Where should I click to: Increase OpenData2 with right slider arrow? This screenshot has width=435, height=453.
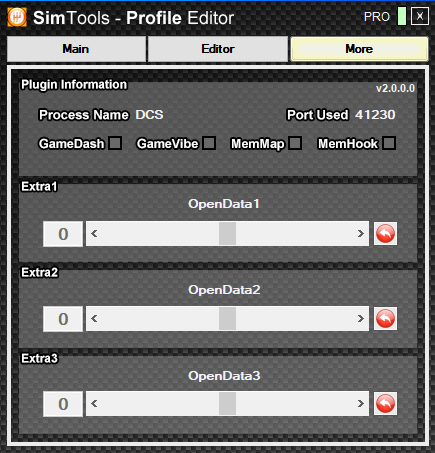tap(361, 319)
